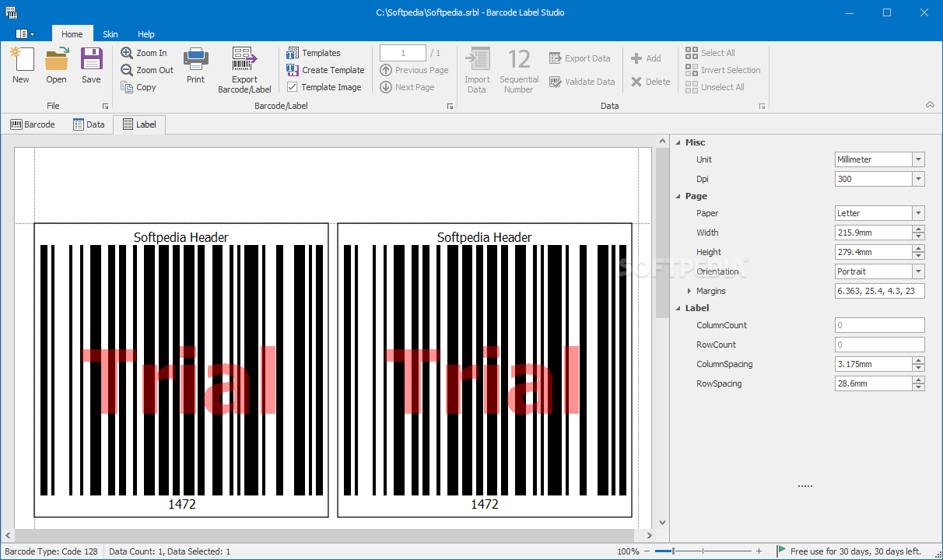Open the Templates list

click(314, 53)
